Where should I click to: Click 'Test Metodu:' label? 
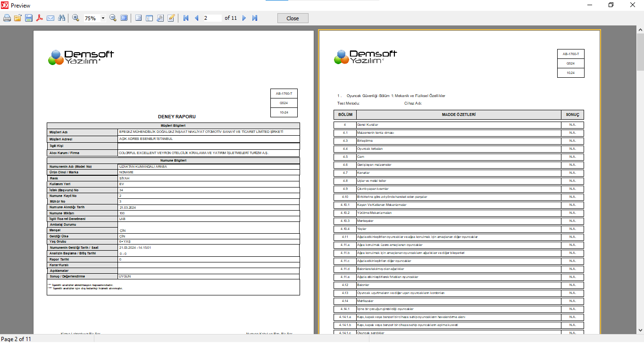coord(349,103)
